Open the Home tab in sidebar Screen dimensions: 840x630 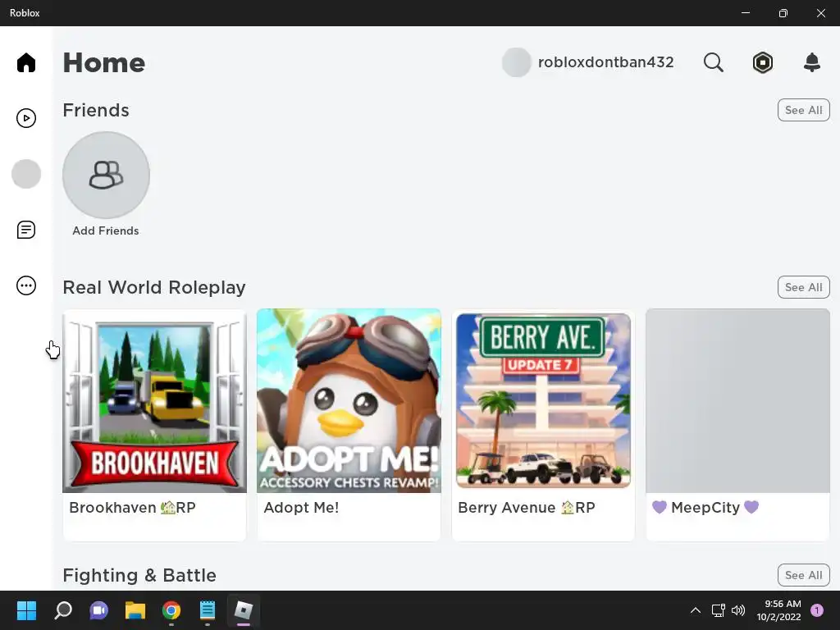tap(25, 62)
